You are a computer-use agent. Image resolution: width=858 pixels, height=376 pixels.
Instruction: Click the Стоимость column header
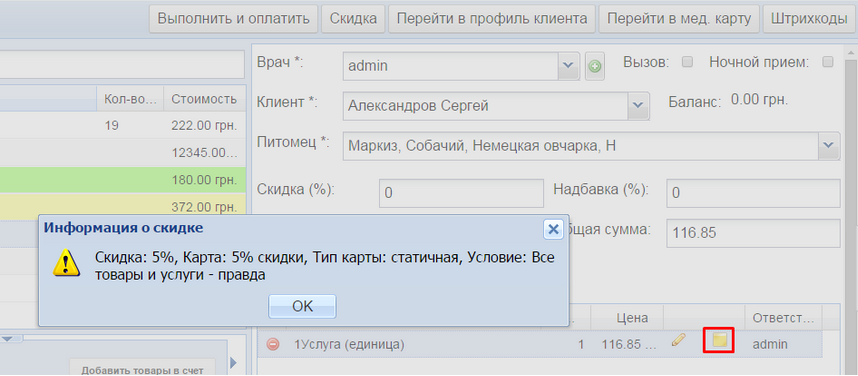pos(204,100)
